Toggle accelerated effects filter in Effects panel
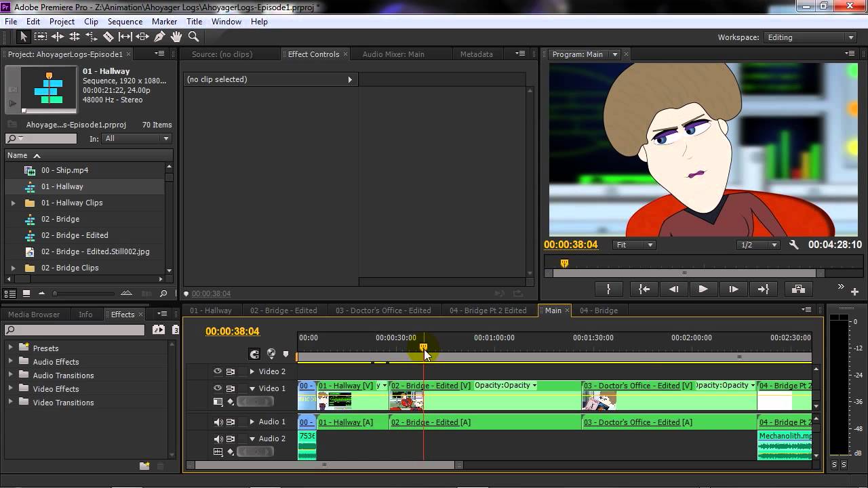Screen dimensions: 868x488 [158, 330]
